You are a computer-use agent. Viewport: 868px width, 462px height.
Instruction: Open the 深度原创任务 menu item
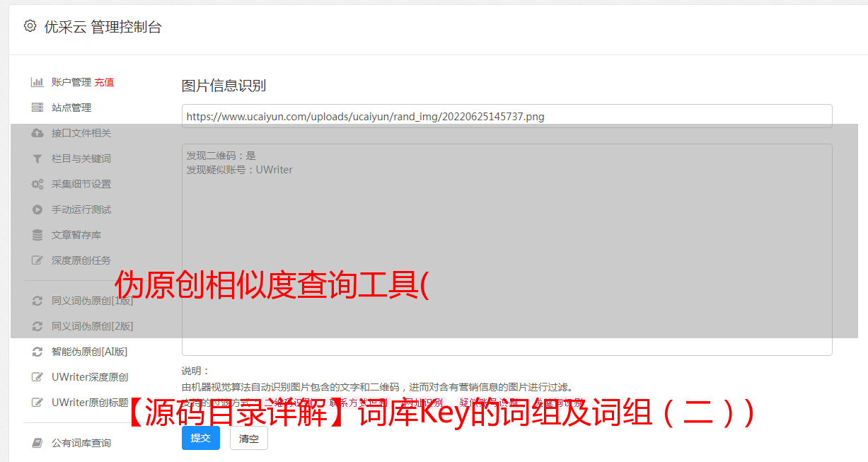click(x=81, y=260)
